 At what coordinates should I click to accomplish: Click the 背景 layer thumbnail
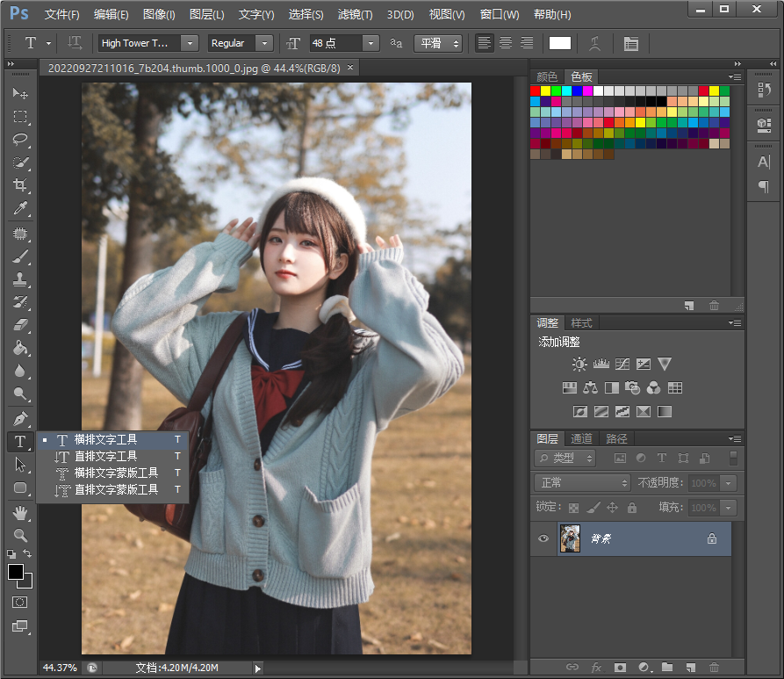coord(570,538)
